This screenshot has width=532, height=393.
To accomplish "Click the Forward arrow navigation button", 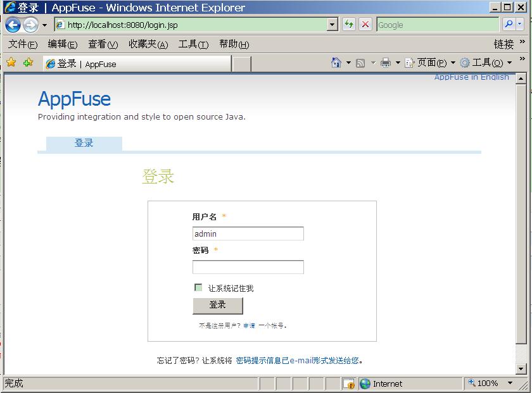I will click(30, 25).
